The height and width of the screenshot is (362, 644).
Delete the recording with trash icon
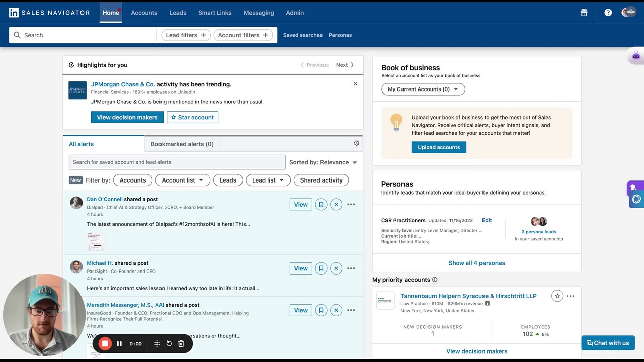coord(181,344)
